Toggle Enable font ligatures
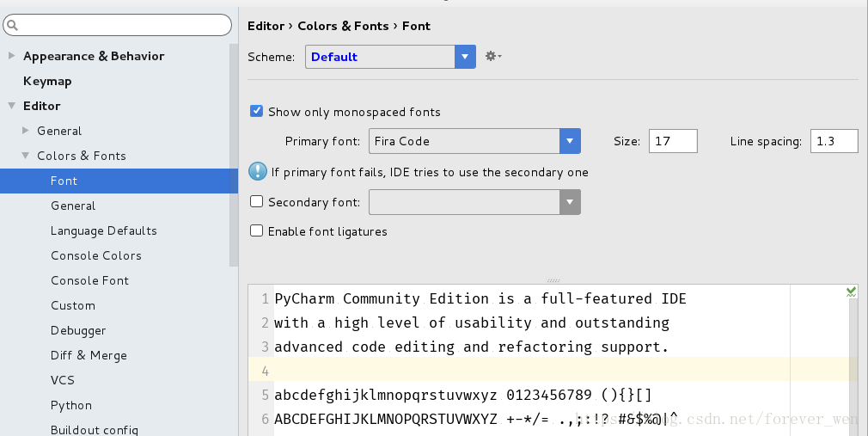Viewport: 868px width, 436px height. [x=256, y=231]
